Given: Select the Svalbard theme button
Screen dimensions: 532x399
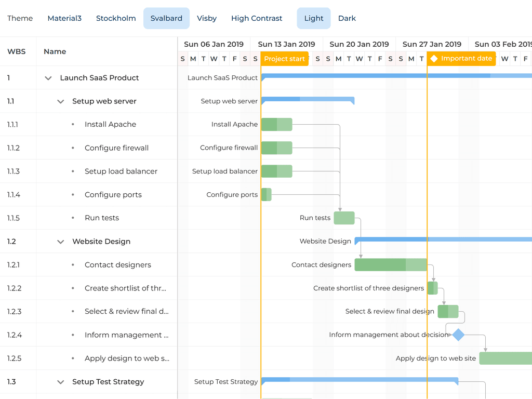Looking at the screenshot, I should point(166,18).
